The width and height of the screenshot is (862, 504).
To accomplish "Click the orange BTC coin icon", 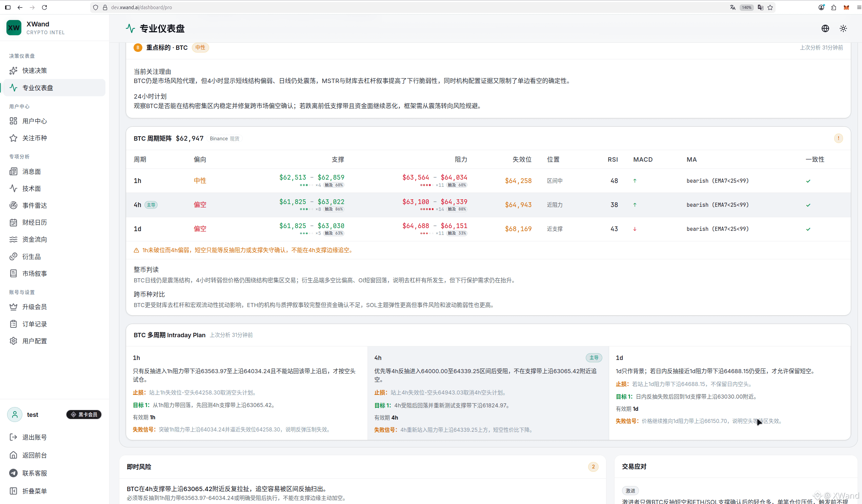I will [x=138, y=47].
